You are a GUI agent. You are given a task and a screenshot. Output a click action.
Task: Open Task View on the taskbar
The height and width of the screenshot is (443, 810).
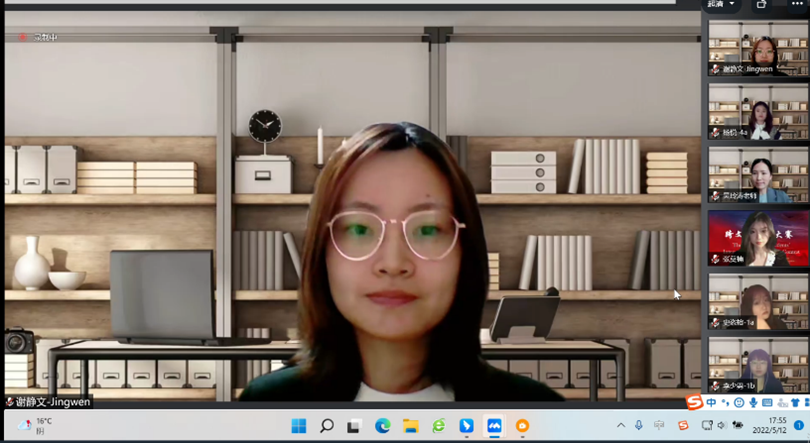[x=354, y=426]
